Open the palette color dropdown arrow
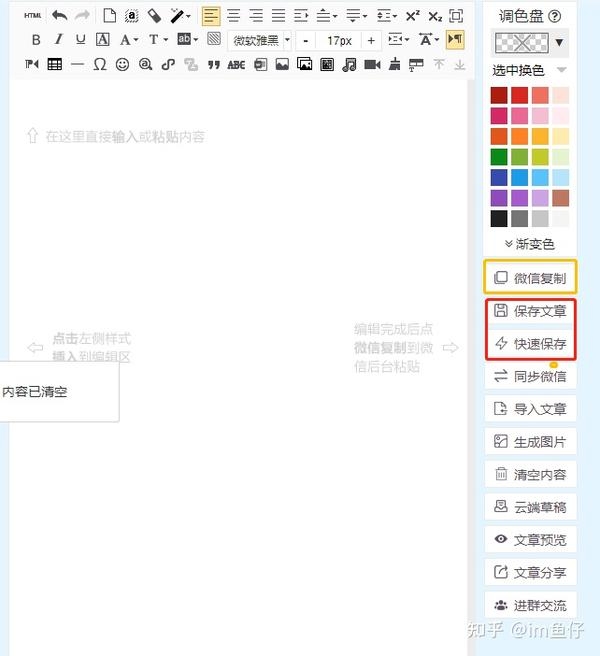Viewport: 600px width, 656px height. point(559,42)
